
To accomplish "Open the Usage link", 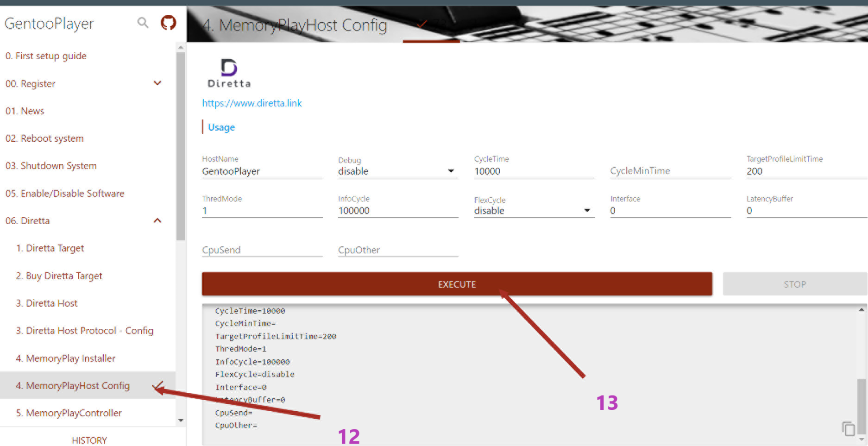I will click(x=221, y=127).
